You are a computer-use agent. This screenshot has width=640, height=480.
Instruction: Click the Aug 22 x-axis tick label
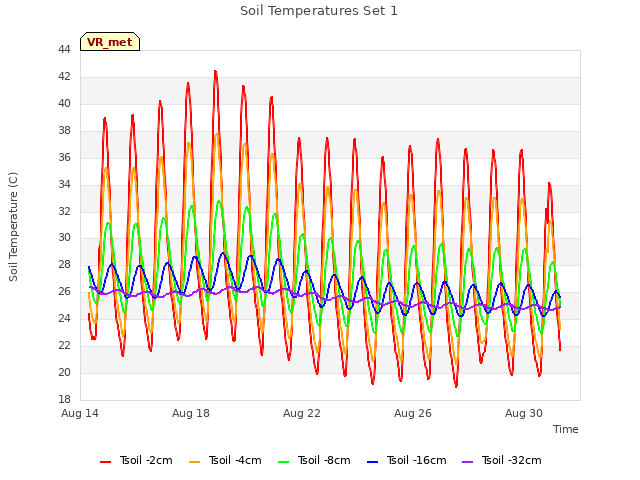[x=302, y=413]
